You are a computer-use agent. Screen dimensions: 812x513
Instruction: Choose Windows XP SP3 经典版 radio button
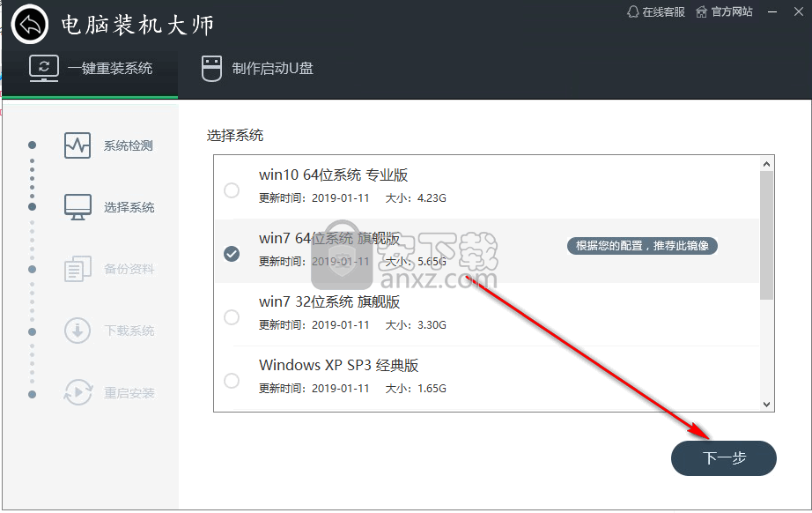pyautogui.click(x=232, y=381)
